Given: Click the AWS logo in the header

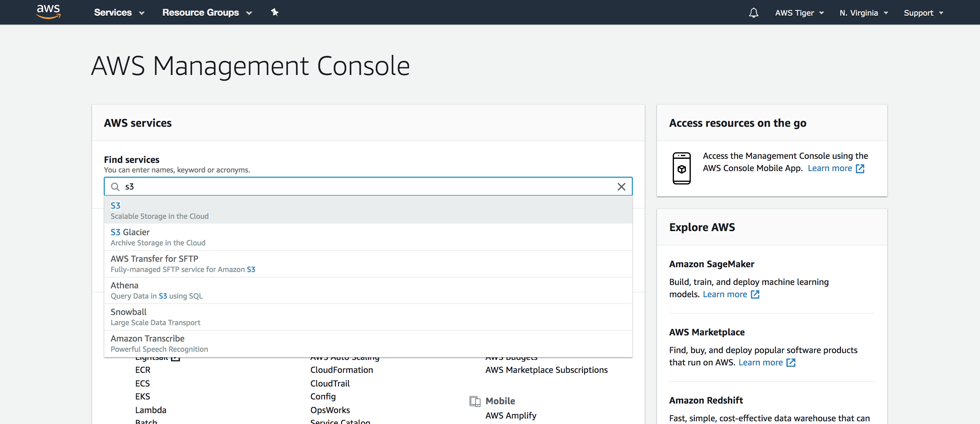Looking at the screenshot, I should coord(48,12).
